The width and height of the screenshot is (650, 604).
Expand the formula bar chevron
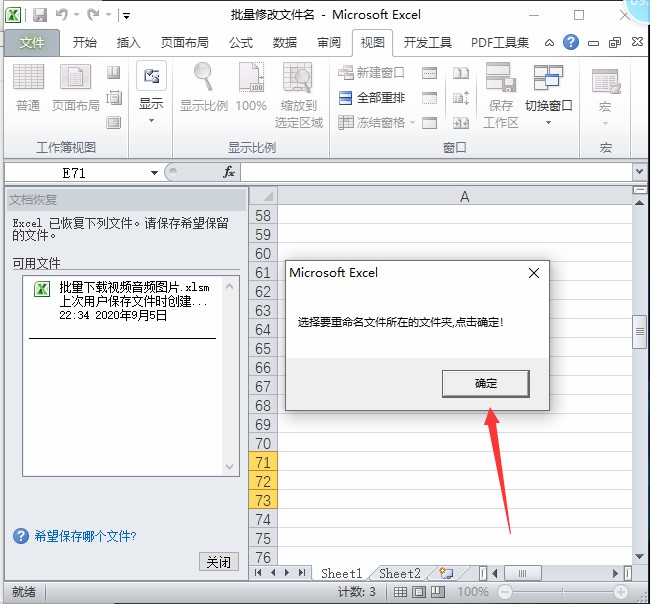[639, 171]
